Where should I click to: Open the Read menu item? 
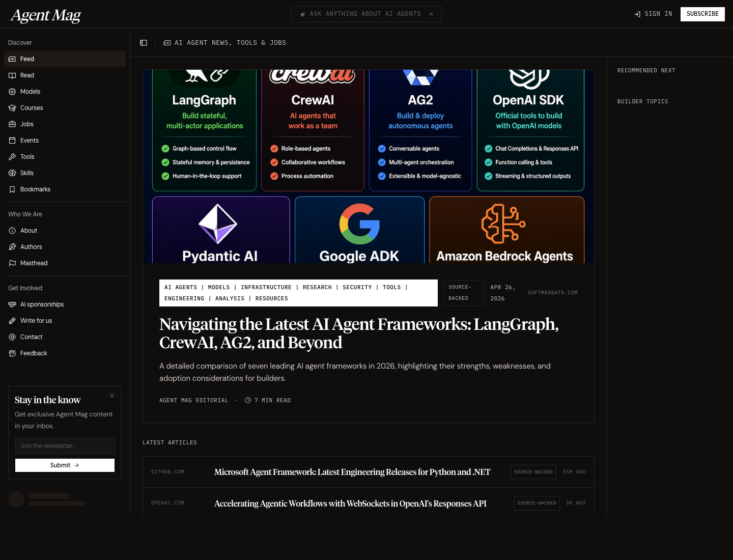coord(27,75)
